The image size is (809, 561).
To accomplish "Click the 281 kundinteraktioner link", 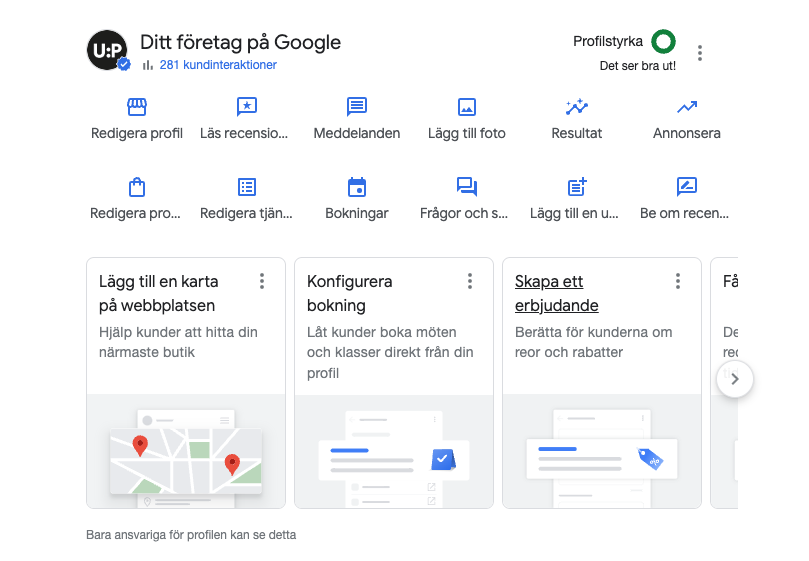I will (217, 65).
